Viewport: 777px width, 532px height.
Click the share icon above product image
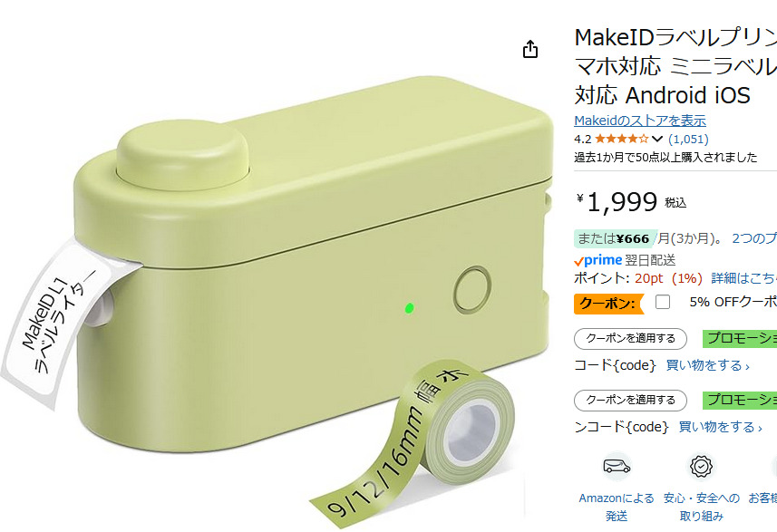(531, 49)
